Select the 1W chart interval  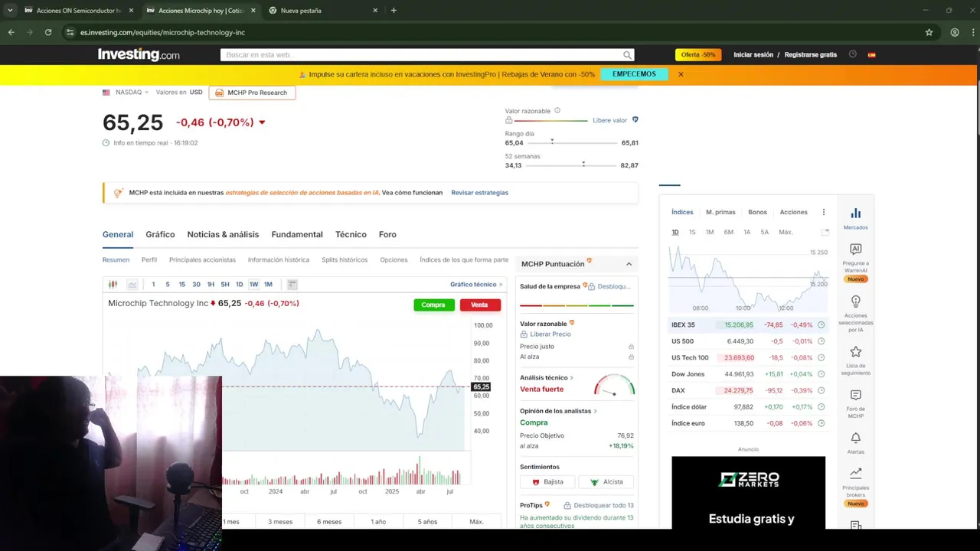click(x=253, y=285)
